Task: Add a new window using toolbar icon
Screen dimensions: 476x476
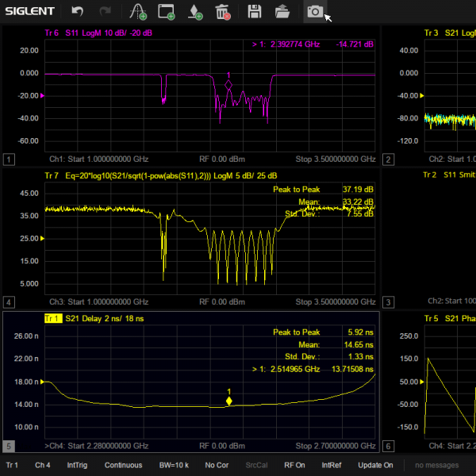Action: coord(167,11)
